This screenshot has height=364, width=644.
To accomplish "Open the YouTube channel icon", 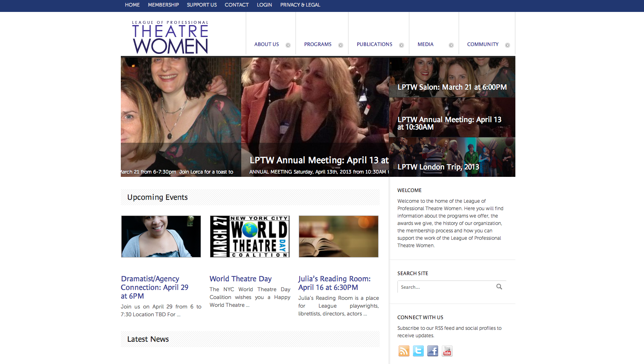I will [447, 351].
